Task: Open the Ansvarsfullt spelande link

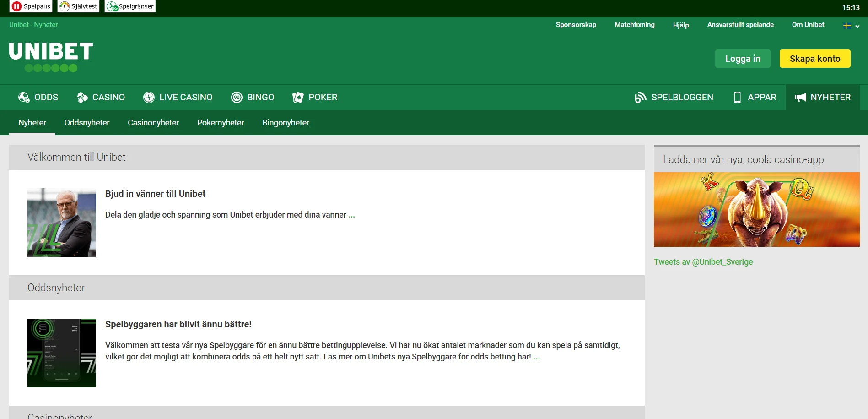Action: (x=740, y=25)
